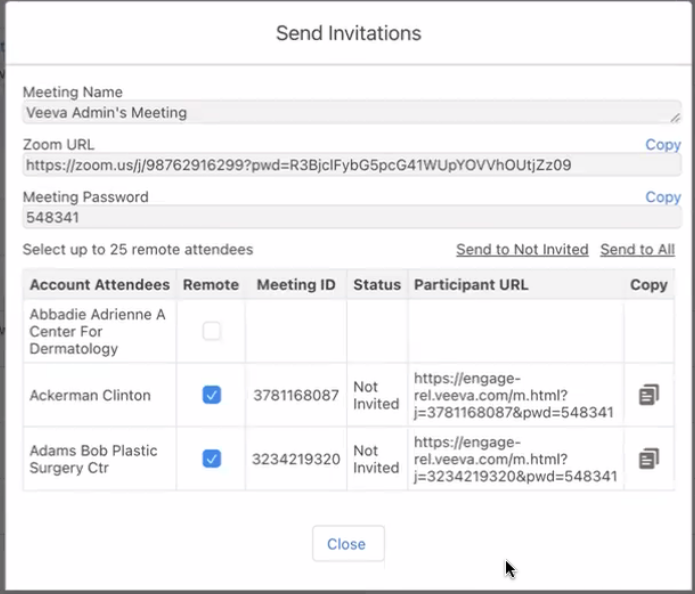
Task: Copy Ackerman Clinton's participant URL via icon
Action: [648, 395]
